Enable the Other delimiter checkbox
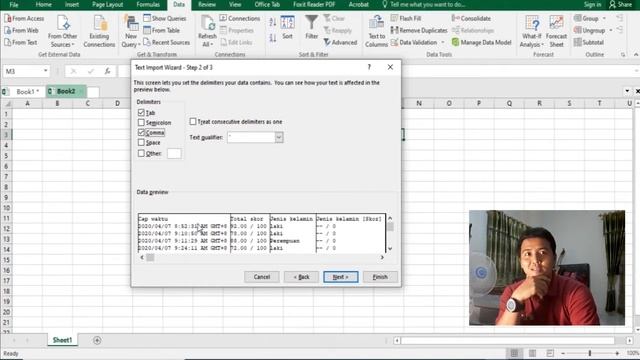Viewport: 640px width, 360px height. click(x=141, y=153)
